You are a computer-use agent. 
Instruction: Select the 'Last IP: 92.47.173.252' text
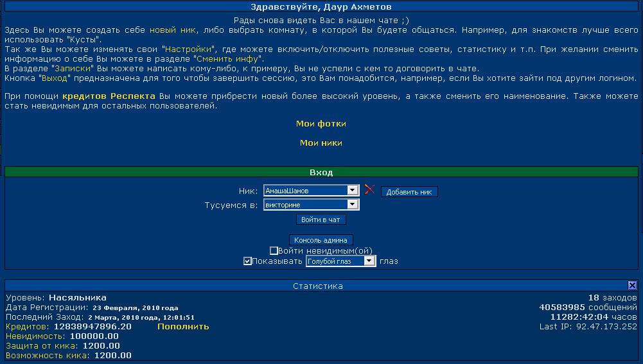[588, 327]
